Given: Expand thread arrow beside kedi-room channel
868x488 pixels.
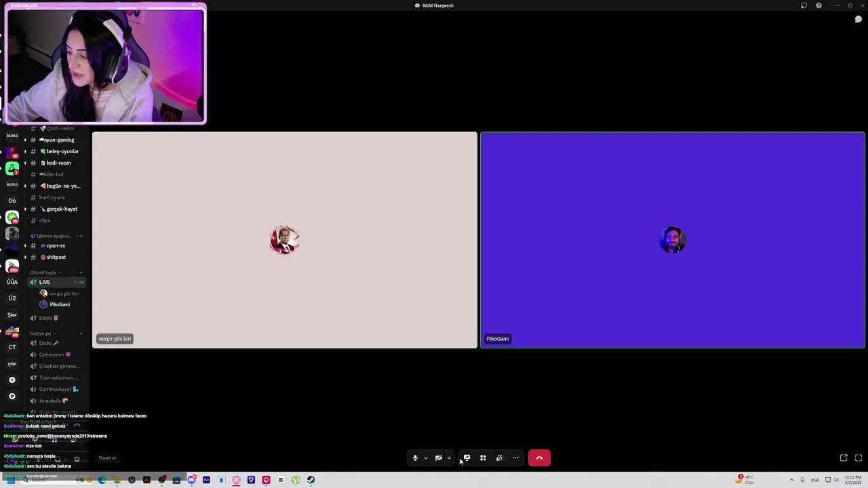Looking at the screenshot, I should tap(25, 163).
